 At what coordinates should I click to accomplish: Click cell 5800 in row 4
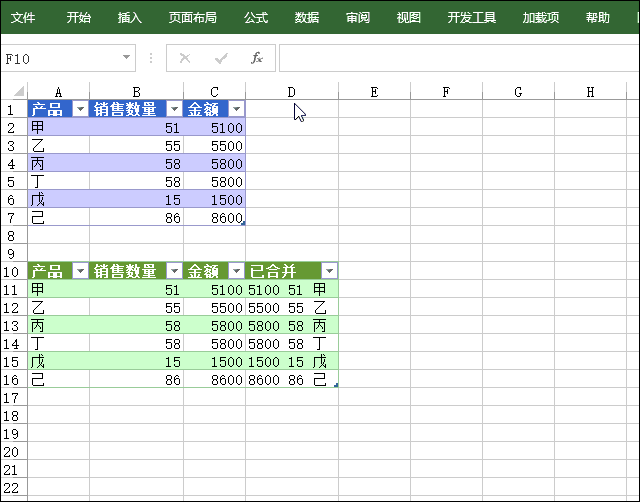pyautogui.click(x=214, y=163)
